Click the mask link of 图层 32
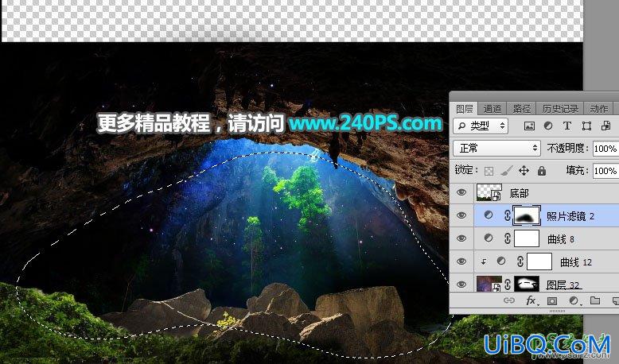This screenshot has height=364, width=619. pos(508,284)
